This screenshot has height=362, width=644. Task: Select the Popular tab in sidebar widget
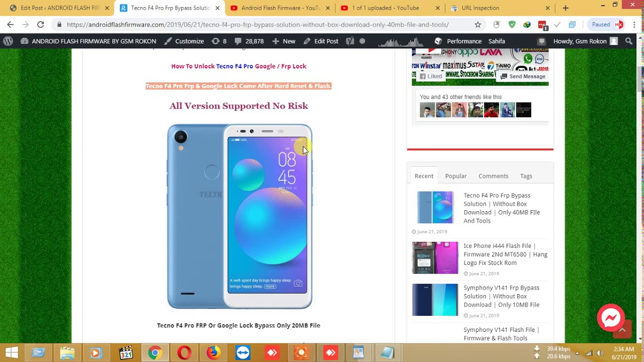click(456, 176)
